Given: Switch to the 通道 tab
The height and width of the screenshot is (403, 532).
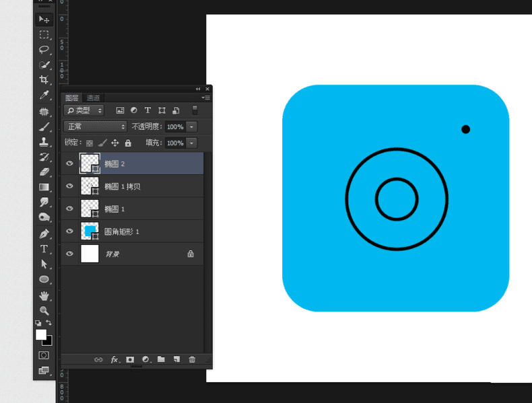Looking at the screenshot, I should [x=94, y=98].
